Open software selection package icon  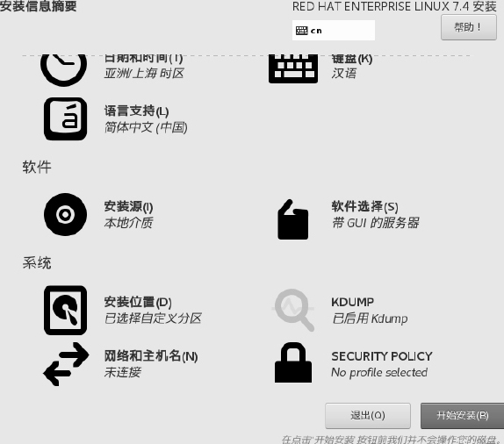tap(292, 219)
